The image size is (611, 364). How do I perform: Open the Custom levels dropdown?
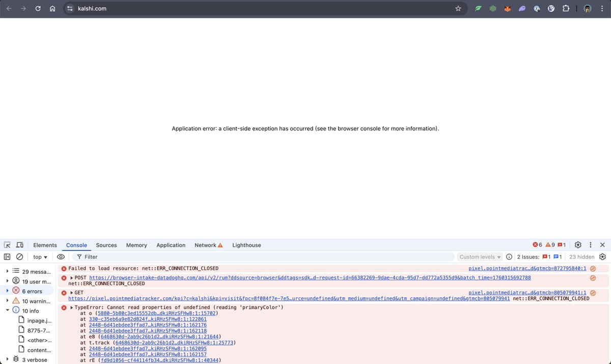tap(480, 257)
